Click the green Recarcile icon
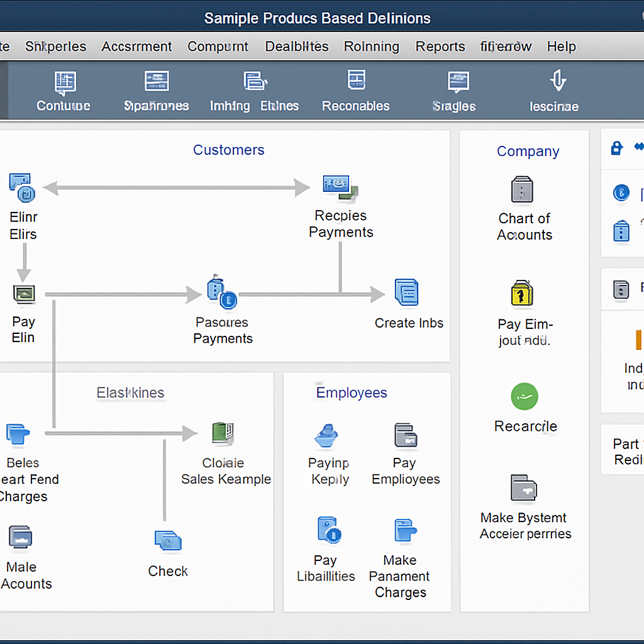Viewport: 644px width, 644px height. tap(525, 396)
